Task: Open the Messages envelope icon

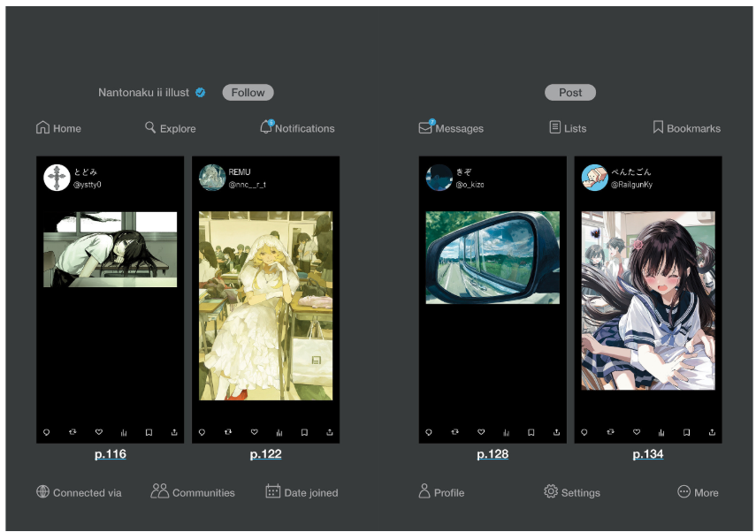Action: coord(425,127)
